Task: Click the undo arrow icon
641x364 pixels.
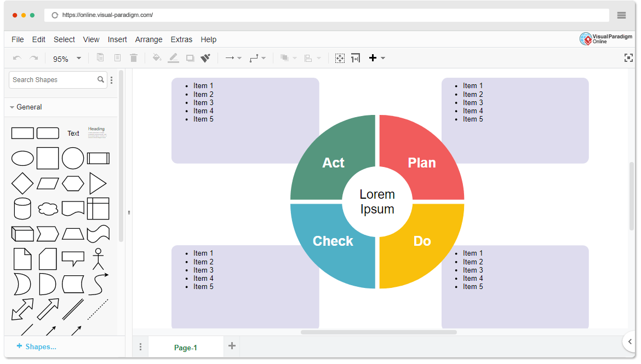Action: click(17, 58)
